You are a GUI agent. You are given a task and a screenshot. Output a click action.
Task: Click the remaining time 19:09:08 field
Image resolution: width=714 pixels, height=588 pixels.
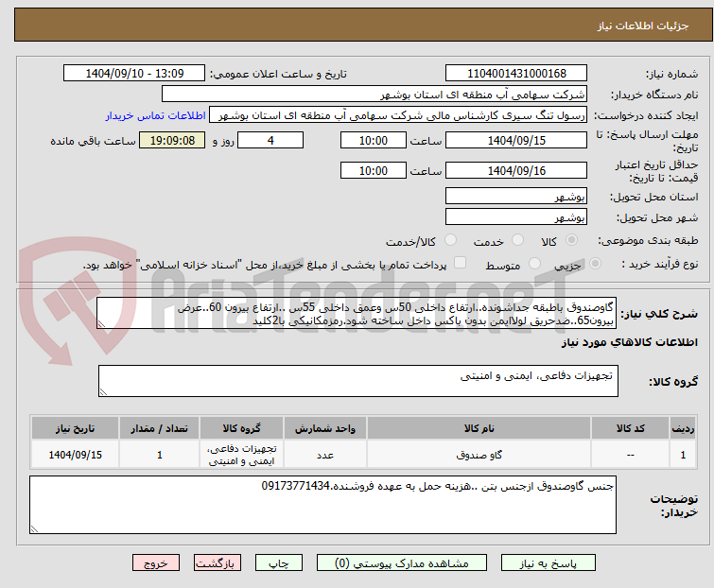tap(172, 140)
